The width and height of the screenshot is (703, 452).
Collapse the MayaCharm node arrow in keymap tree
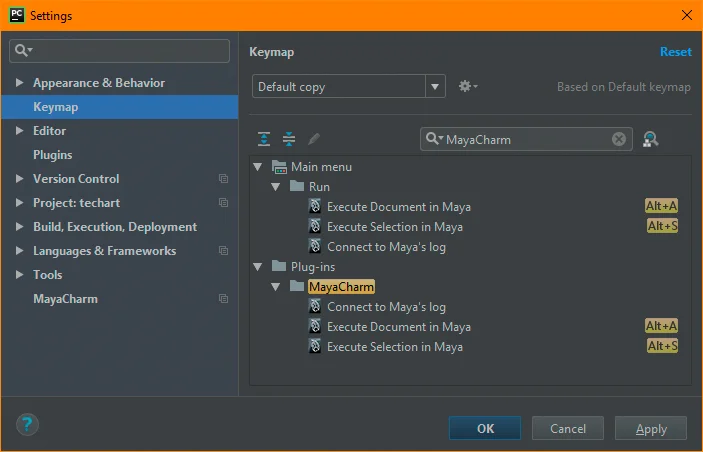(276, 287)
